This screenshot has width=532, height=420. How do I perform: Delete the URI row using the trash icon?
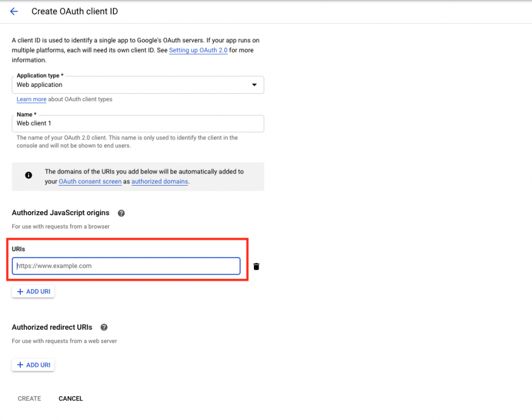pyautogui.click(x=256, y=266)
